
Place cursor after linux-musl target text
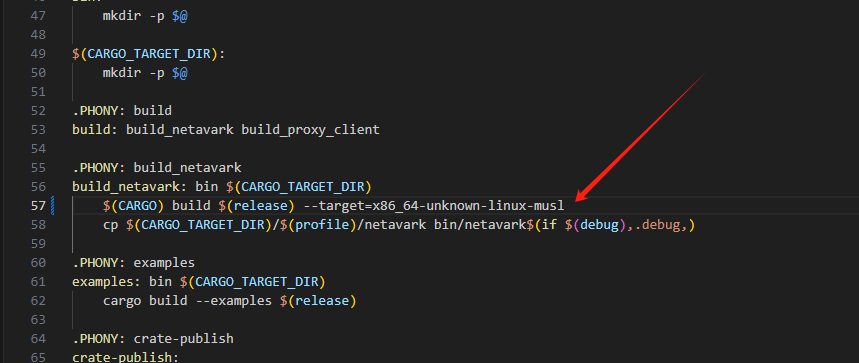pos(565,206)
